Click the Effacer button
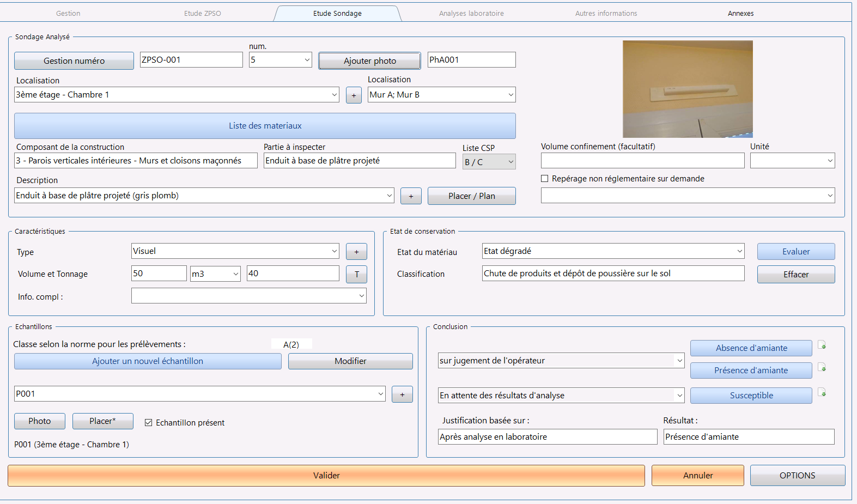This screenshot has width=857, height=504. [796, 275]
